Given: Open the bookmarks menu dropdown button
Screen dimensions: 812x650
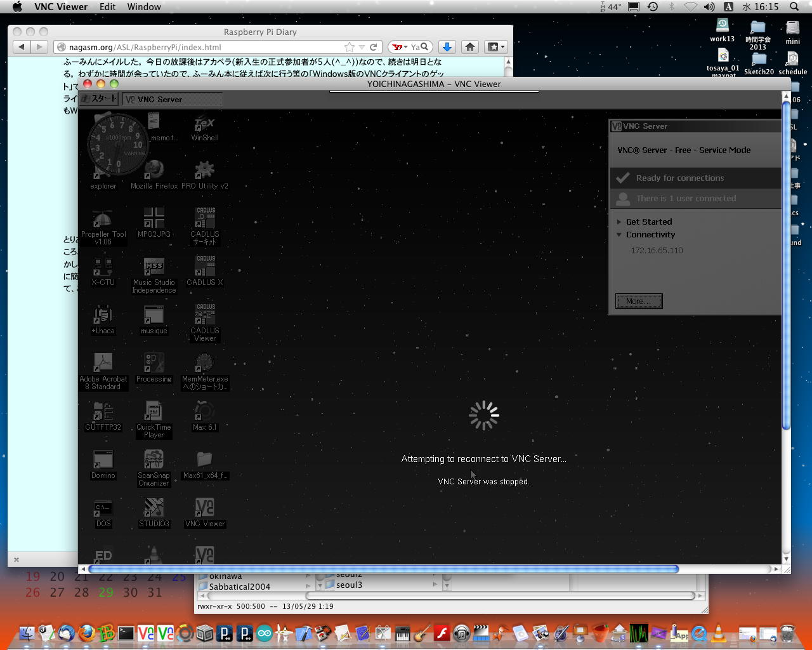Looking at the screenshot, I should 495,47.
